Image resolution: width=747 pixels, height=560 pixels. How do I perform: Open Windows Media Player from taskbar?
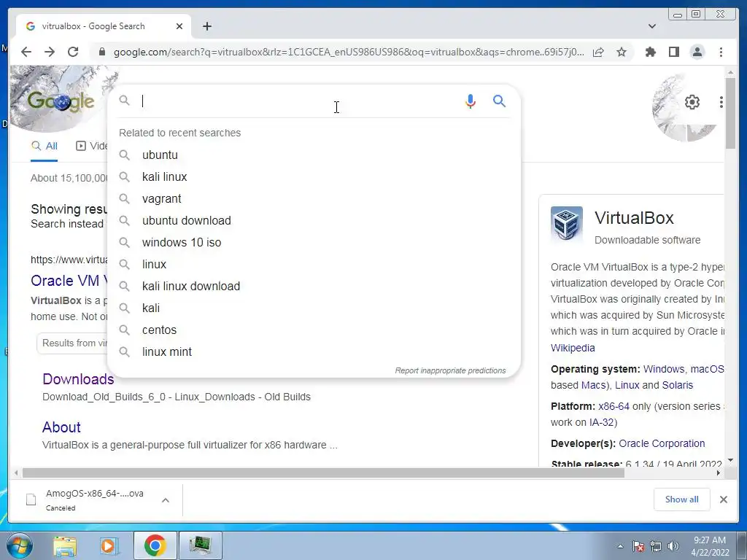pos(109,546)
